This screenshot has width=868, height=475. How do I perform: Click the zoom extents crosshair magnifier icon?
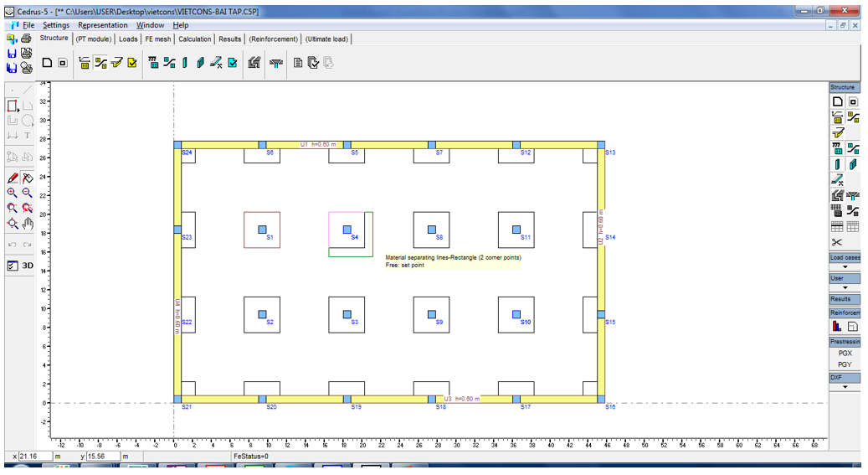point(13,224)
